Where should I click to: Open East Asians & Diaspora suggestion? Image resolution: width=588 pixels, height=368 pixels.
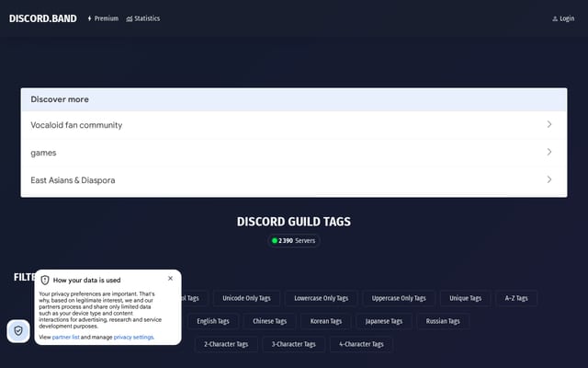click(294, 180)
